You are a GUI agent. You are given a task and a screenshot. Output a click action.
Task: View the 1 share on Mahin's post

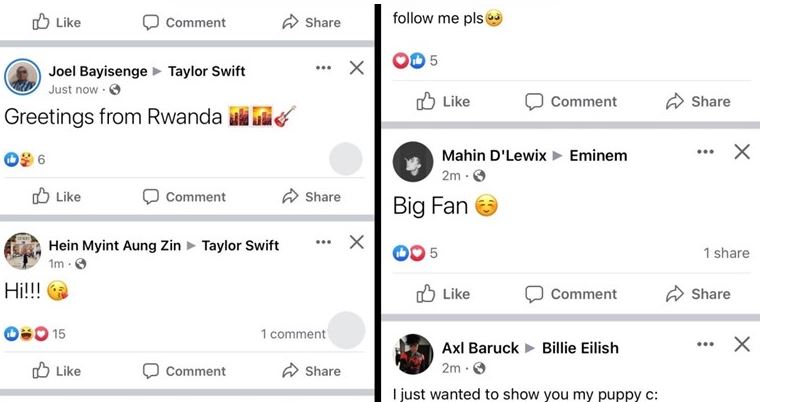(726, 253)
